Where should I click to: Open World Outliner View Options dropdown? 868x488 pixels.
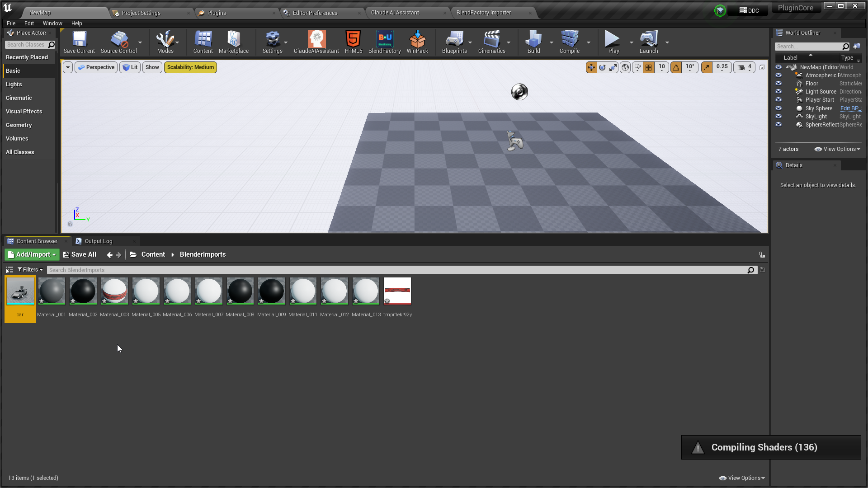837,149
